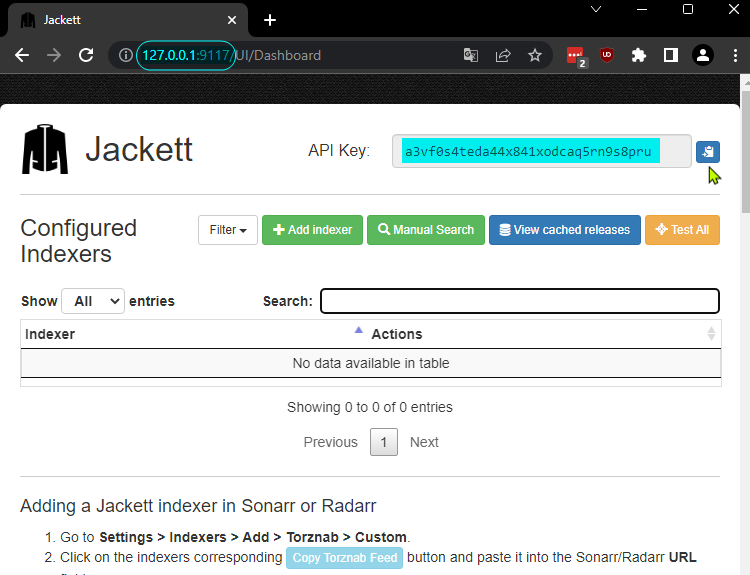Focus the indexer Search box
The image size is (750, 575).
[x=519, y=301]
